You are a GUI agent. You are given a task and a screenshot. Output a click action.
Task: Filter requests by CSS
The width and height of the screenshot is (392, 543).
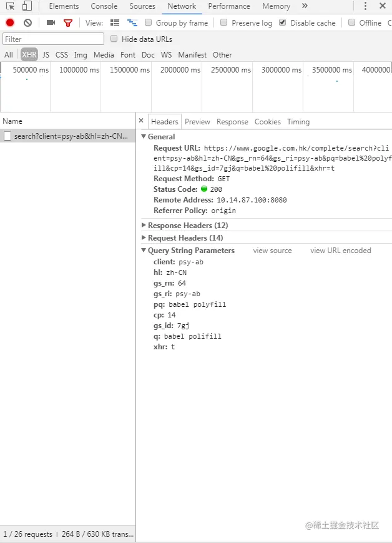(62, 55)
